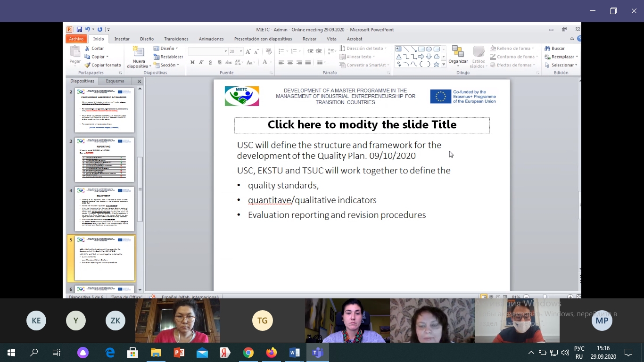Open the Insertar ribbon tab
The image size is (644, 362).
click(x=122, y=39)
